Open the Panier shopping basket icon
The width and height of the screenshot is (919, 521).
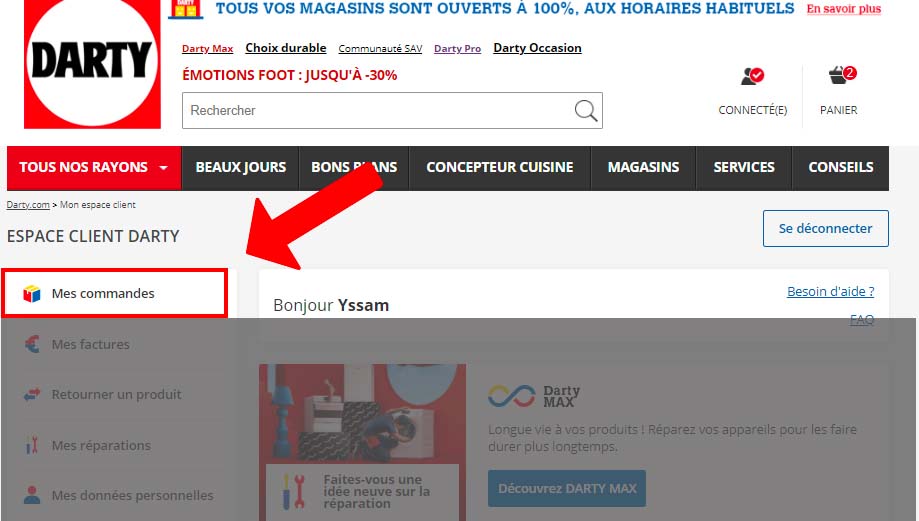(839, 77)
